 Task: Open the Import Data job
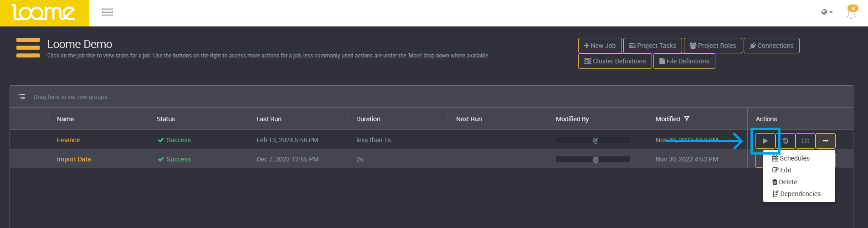[74, 159]
